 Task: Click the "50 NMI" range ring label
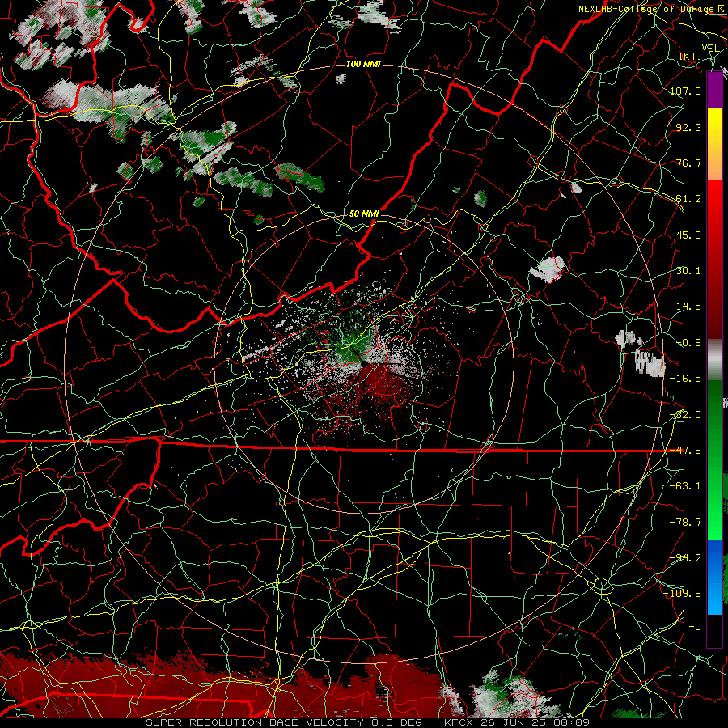364,214
